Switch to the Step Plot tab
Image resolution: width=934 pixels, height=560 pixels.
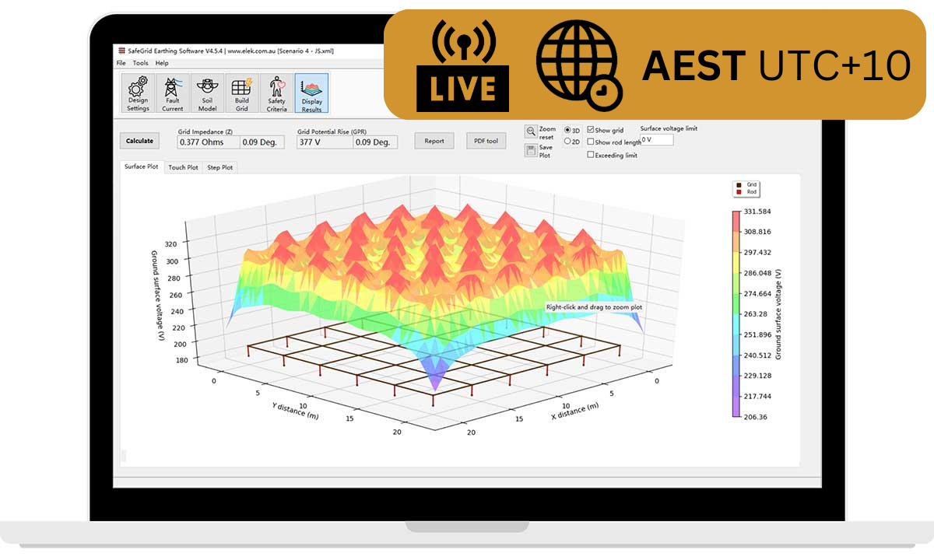click(220, 166)
